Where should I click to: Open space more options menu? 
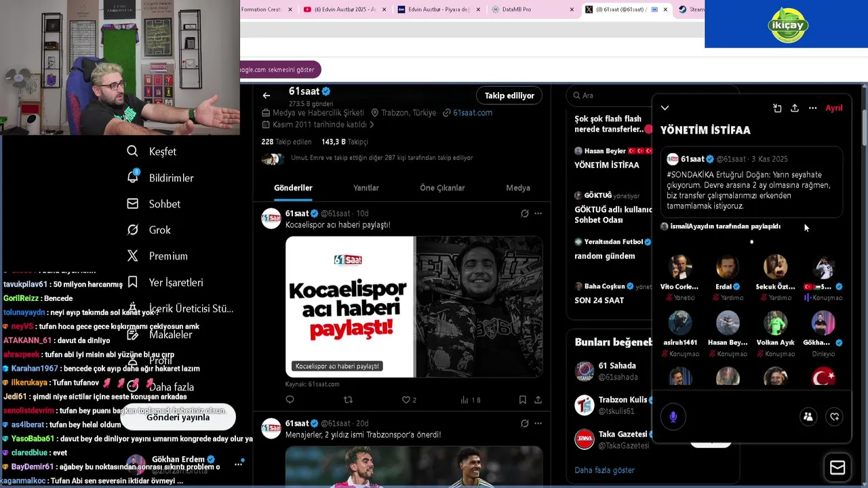coord(812,108)
